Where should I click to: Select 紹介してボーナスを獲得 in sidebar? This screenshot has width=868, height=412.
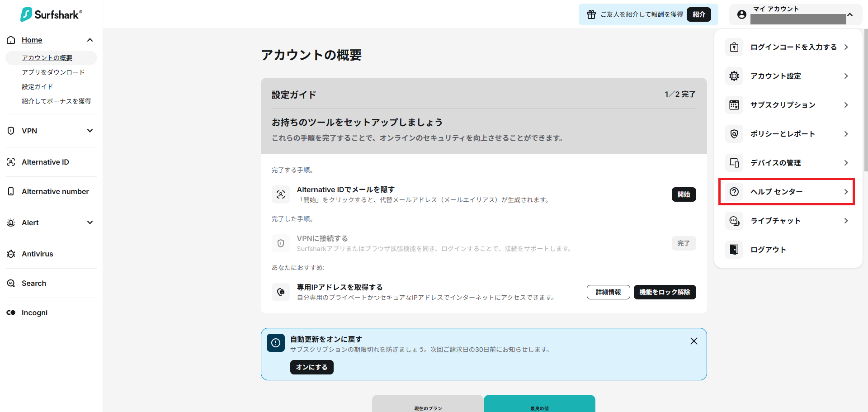(57, 101)
